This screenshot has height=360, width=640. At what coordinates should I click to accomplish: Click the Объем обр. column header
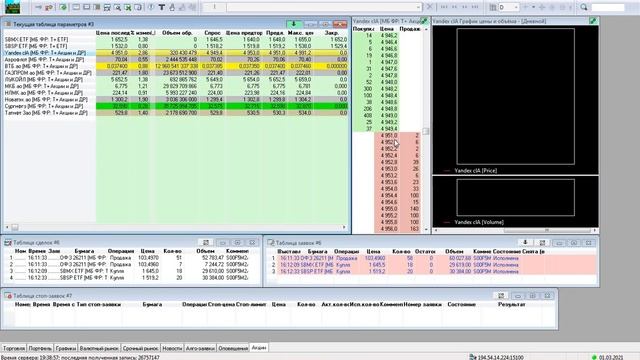tap(176, 33)
